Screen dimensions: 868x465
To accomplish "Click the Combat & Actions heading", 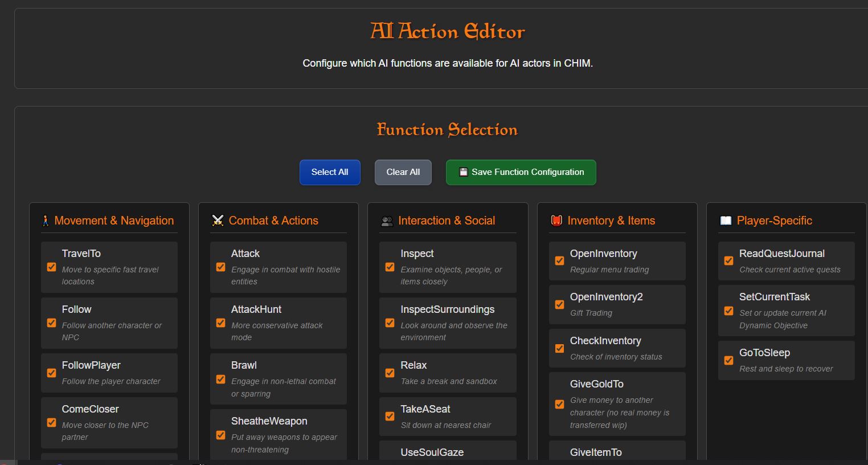I will tap(273, 221).
